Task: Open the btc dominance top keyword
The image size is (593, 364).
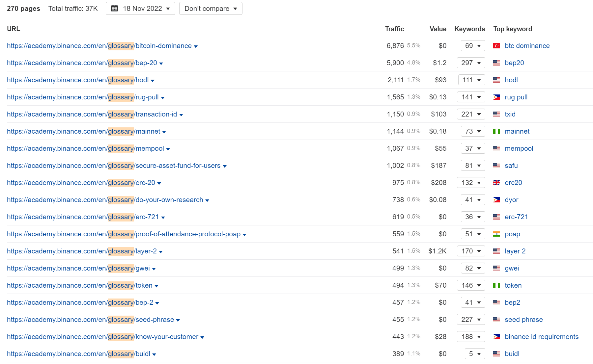Action: 527,46
